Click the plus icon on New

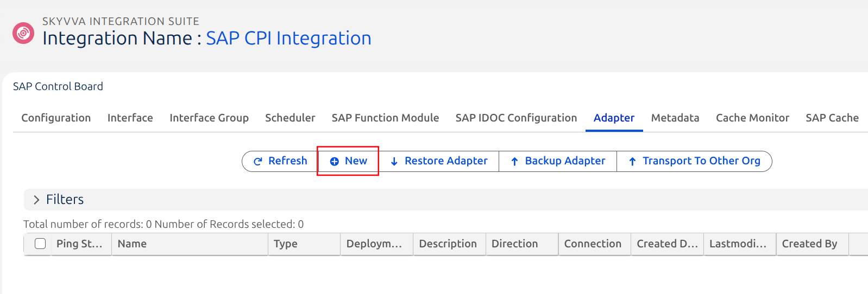coord(335,161)
